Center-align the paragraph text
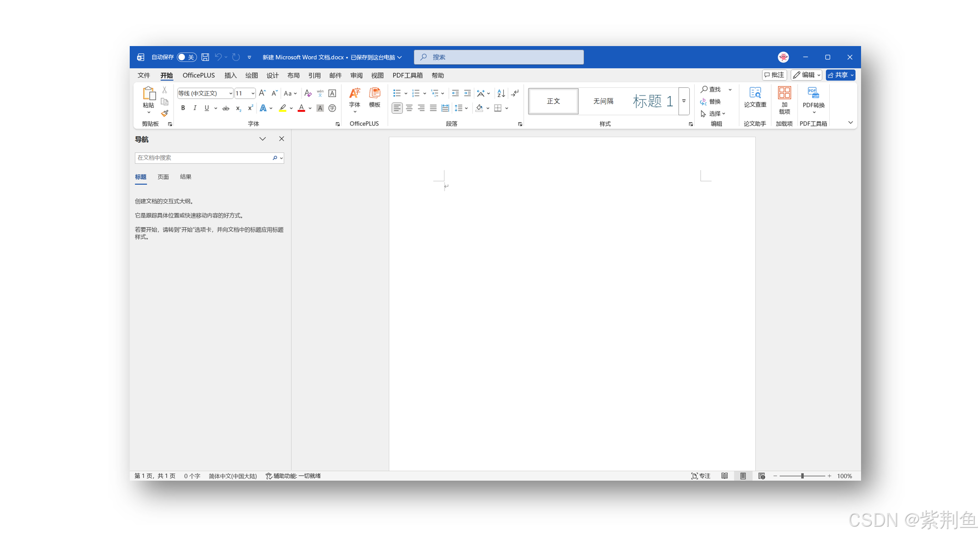The height and width of the screenshot is (537, 980). tap(409, 108)
